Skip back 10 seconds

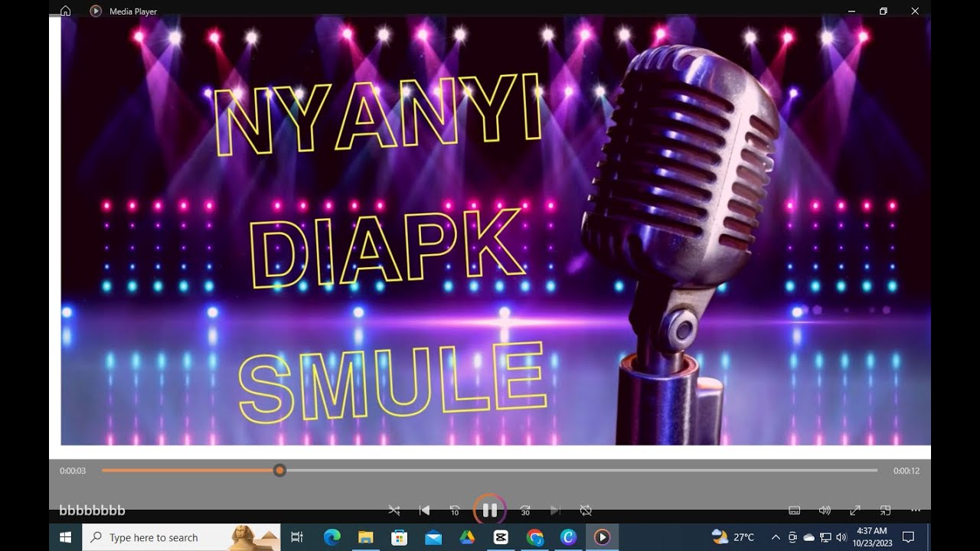coord(454,510)
